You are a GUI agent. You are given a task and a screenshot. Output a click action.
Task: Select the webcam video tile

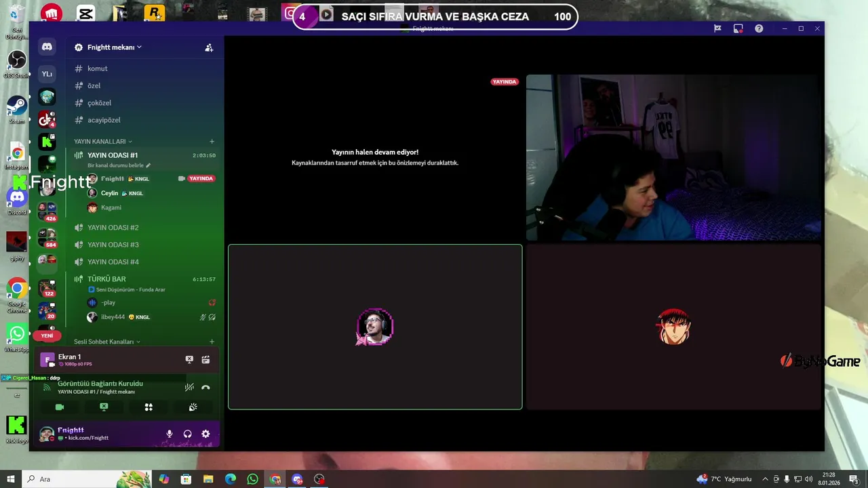[673, 157]
